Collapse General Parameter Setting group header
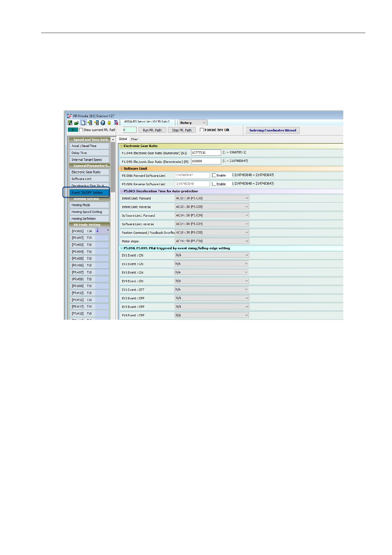The height and width of the screenshot is (555, 392). 90,166
